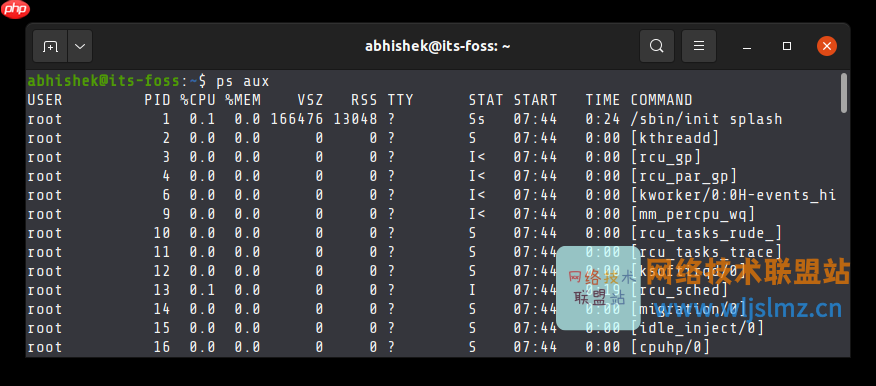Click the START column header
This screenshot has width=876, height=386.
click(535, 100)
